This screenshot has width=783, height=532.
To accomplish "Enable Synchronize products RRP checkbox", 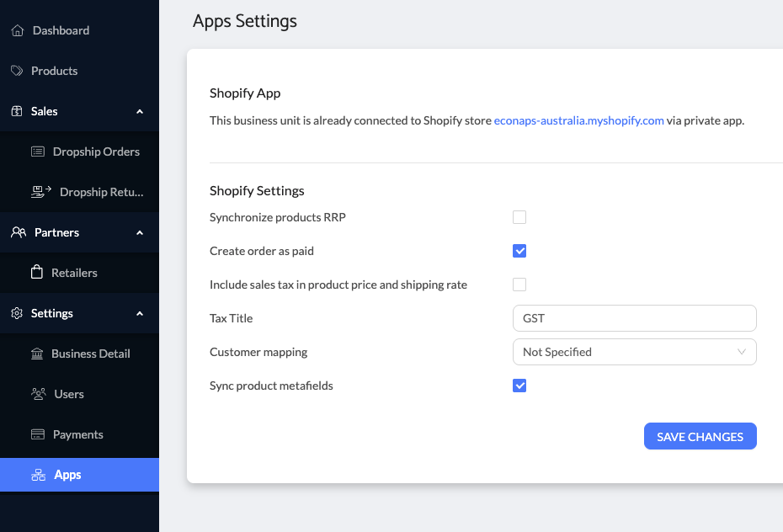I will [x=519, y=217].
